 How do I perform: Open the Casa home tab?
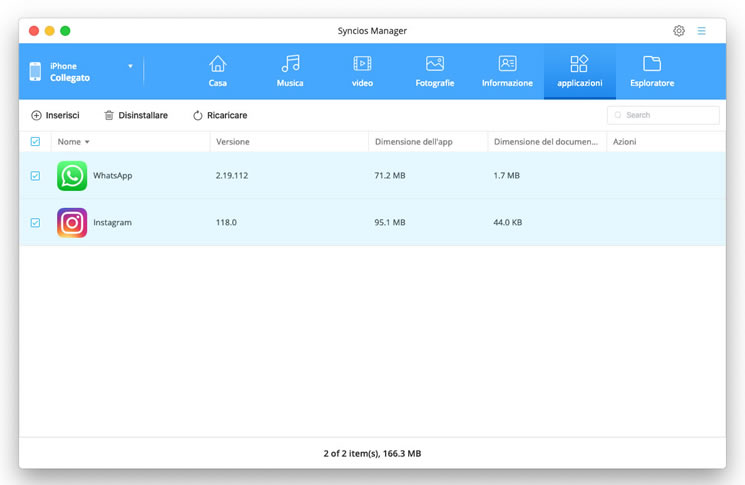tap(218, 71)
